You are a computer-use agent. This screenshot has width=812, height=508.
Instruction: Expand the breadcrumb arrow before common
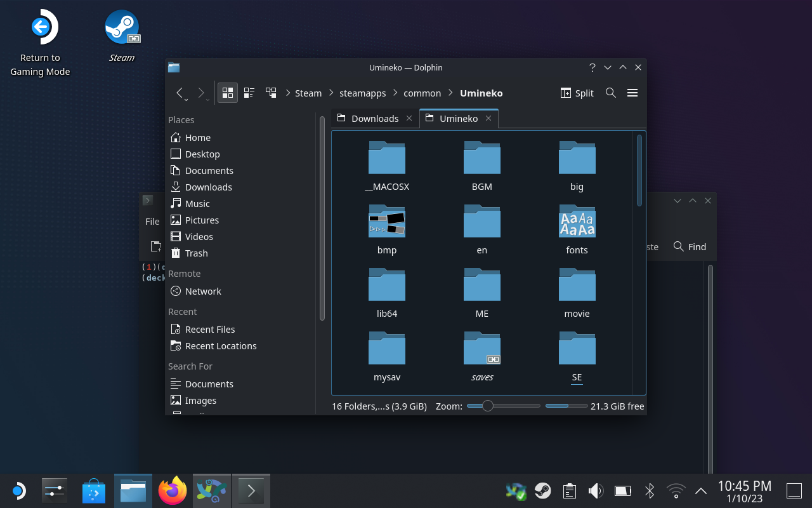coord(396,93)
